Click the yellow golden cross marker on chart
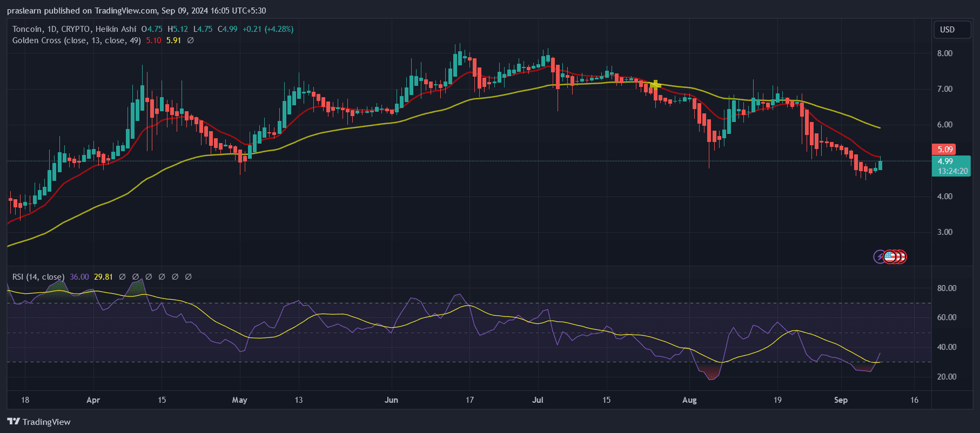Viewport: 980px width, 433px height. pyautogui.click(x=655, y=84)
